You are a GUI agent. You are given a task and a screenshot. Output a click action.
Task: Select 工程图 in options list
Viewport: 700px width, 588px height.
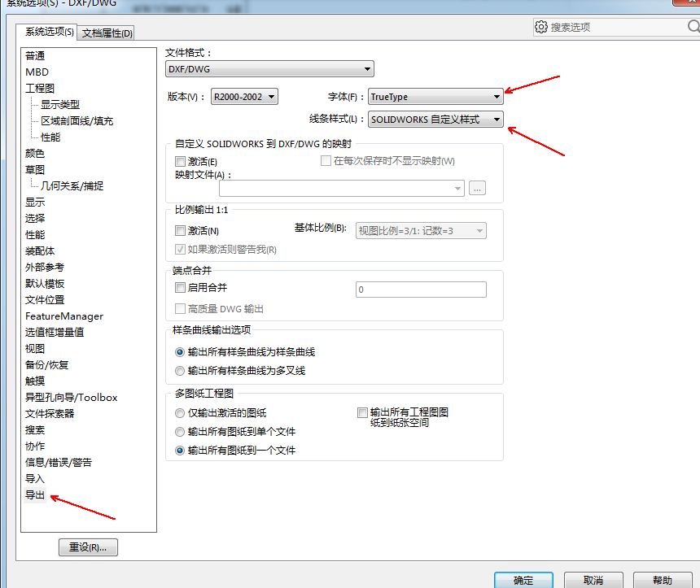pos(40,89)
